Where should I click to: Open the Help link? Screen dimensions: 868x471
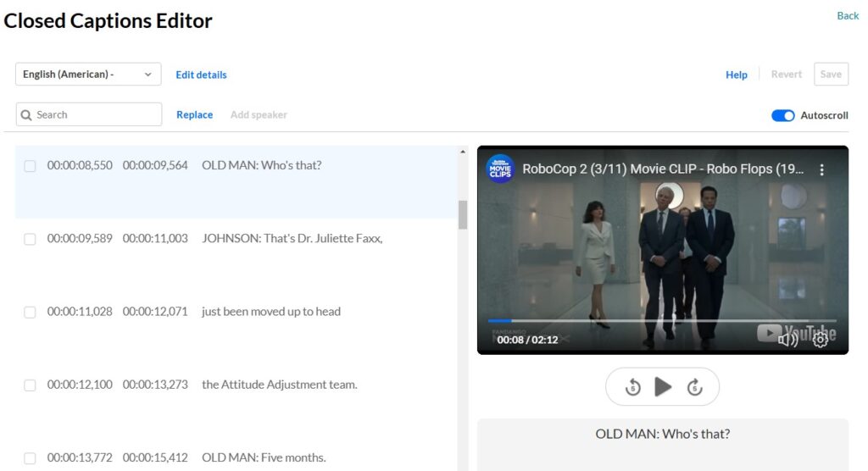click(737, 75)
